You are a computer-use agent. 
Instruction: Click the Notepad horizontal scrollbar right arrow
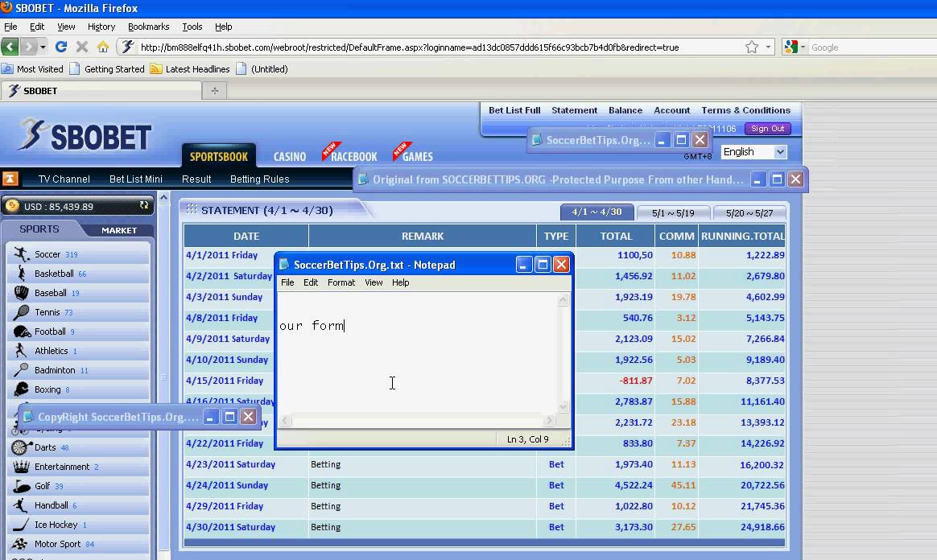(x=549, y=420)
